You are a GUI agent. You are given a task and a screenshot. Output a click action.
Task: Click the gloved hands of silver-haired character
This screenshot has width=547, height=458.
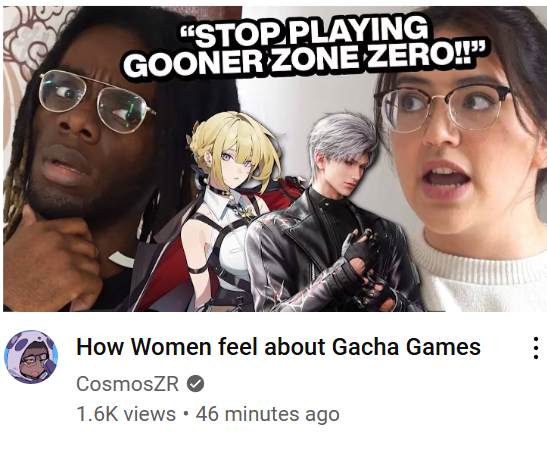tap(366, 267)
